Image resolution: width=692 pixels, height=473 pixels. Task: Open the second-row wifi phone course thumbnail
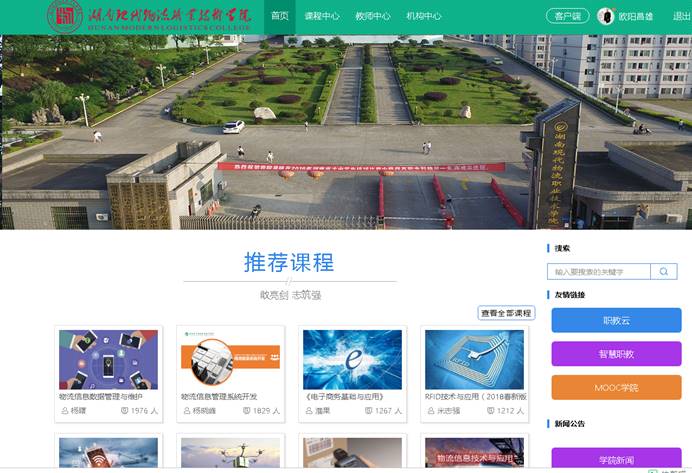coord(108,453)
